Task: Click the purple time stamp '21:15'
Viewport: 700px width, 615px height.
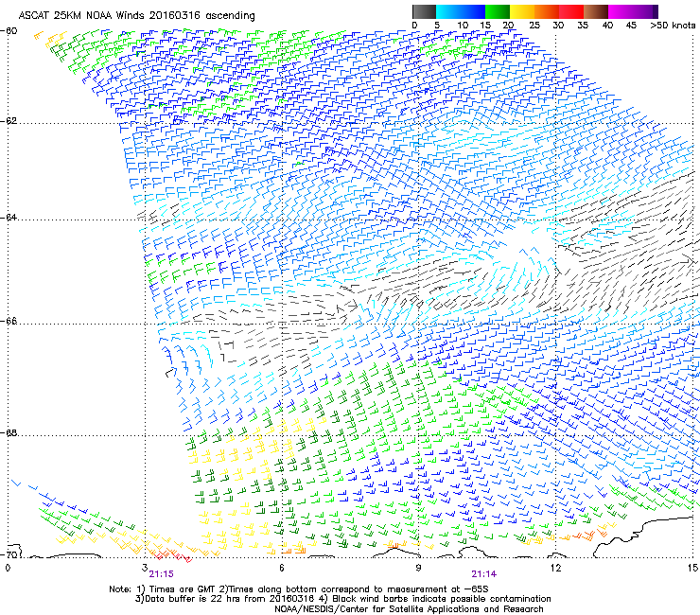Action: pyautogui.click(x=161, y=574)
